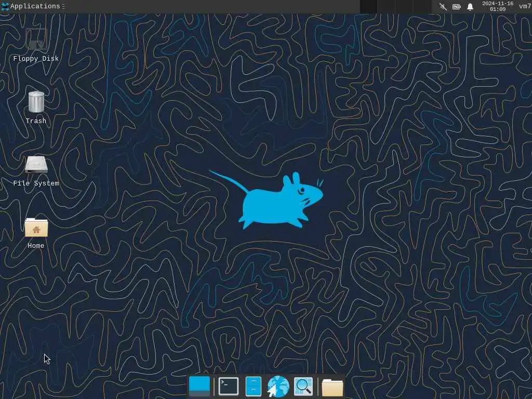
Task: Click the Home label text
Action: (36, 246)
